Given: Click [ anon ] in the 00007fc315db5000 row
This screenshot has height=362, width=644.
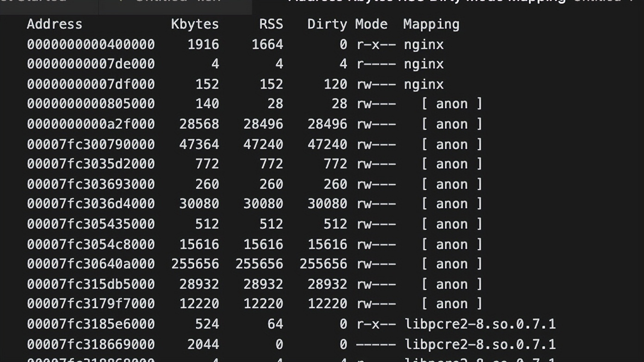Looking at the screenshot, I should pos(452,284).
